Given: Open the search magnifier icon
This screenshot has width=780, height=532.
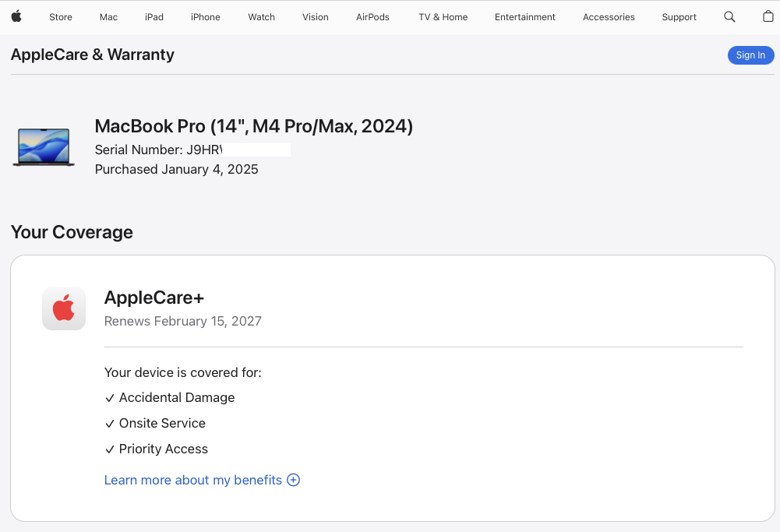Looking at the screenshot, I should click(x=729, y=17).
